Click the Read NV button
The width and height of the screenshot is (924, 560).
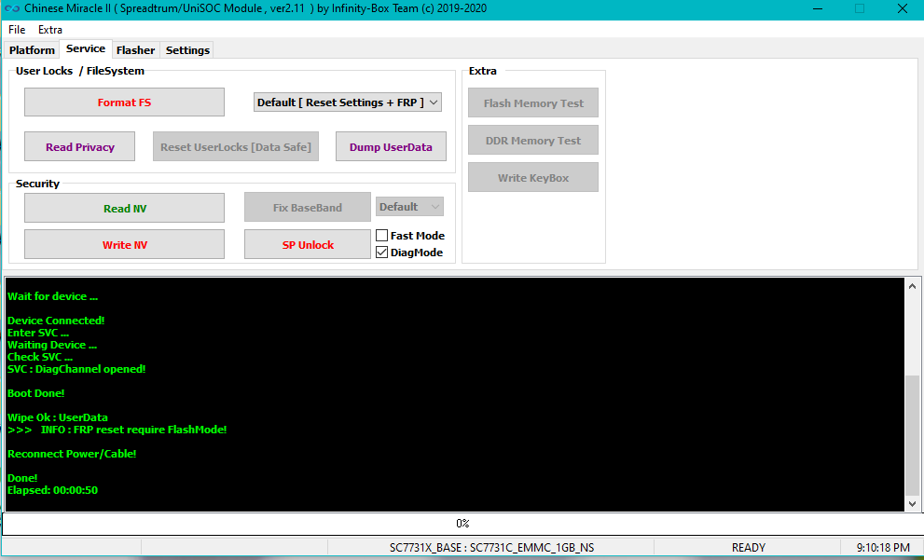pyautogui.click(x=124, y=209)
